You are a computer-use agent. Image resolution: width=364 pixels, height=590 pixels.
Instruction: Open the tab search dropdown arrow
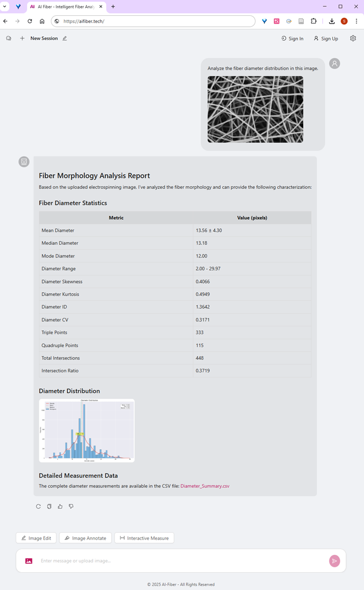(x=5, y=6)
